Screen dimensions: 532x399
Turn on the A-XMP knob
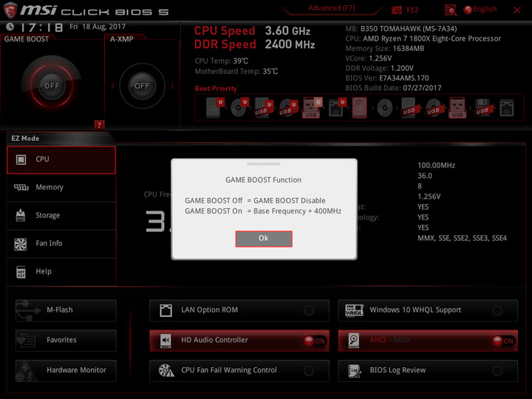click(x=142, y=86)
